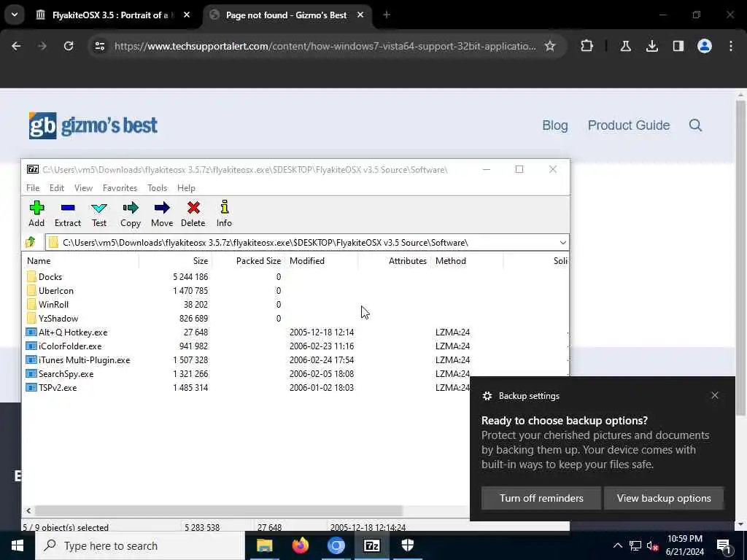Open the Tools menu in 7-Zip
Image resolution: width=747 pixels, height=560 pixels.
click(158, 188)
